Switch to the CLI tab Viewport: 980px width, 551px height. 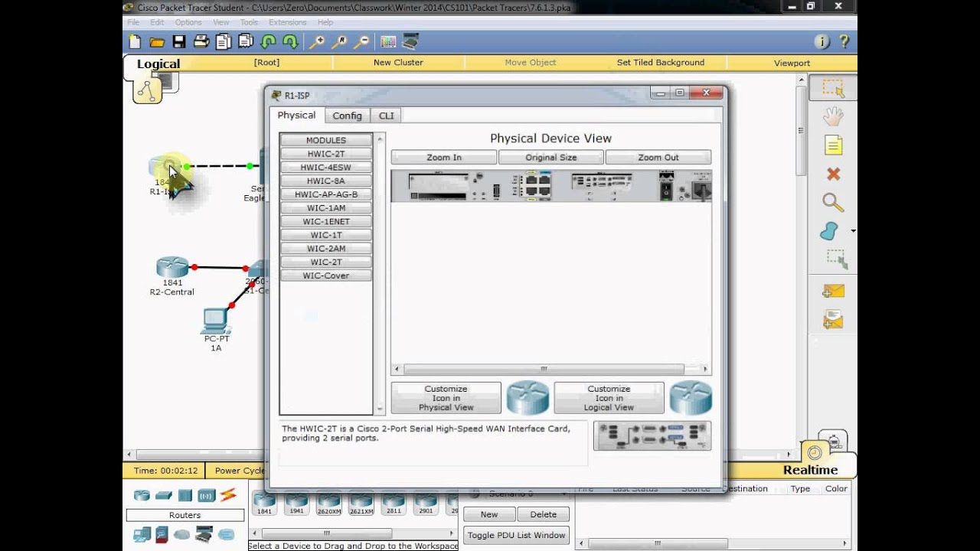point(387,116)
